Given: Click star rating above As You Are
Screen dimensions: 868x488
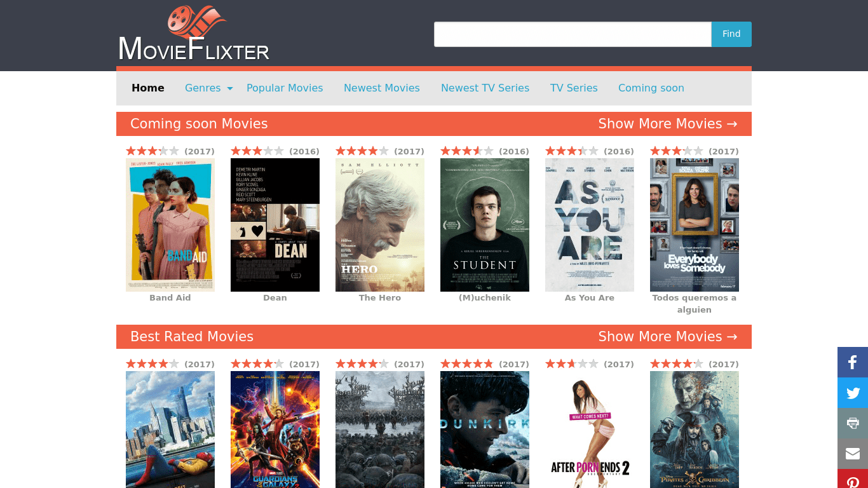Looking at the screenshot, I should [572, 151].
